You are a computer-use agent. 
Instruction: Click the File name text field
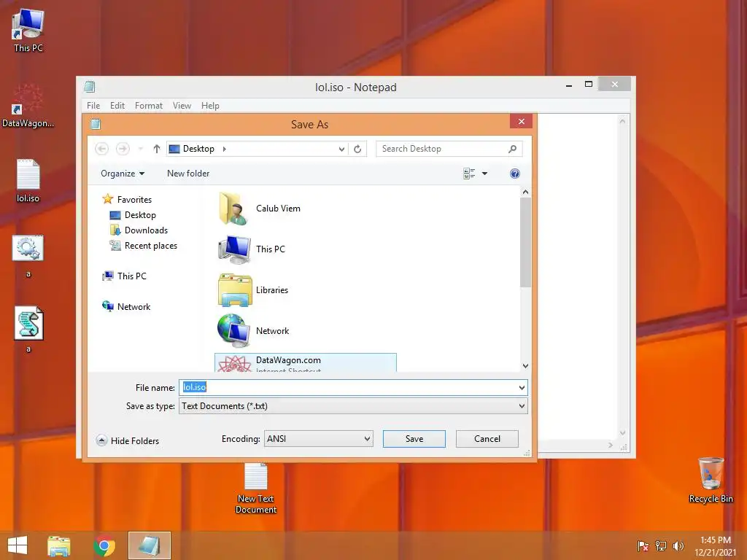(348, 388)
